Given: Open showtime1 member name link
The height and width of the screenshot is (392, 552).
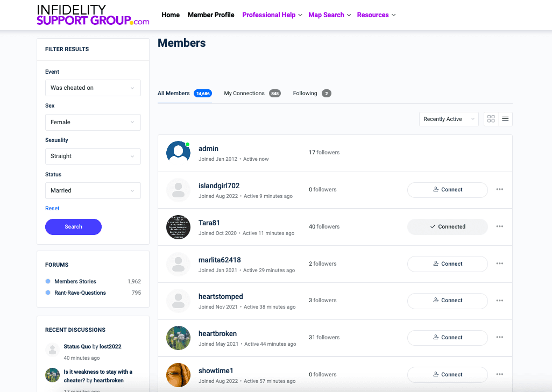Looking at the screenshot, I should point(216,371).
